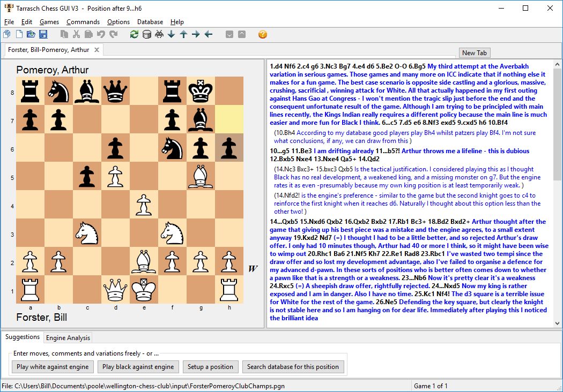Click the black king on g8
Viewport: 563px width, 392px height.
(201, 91)
